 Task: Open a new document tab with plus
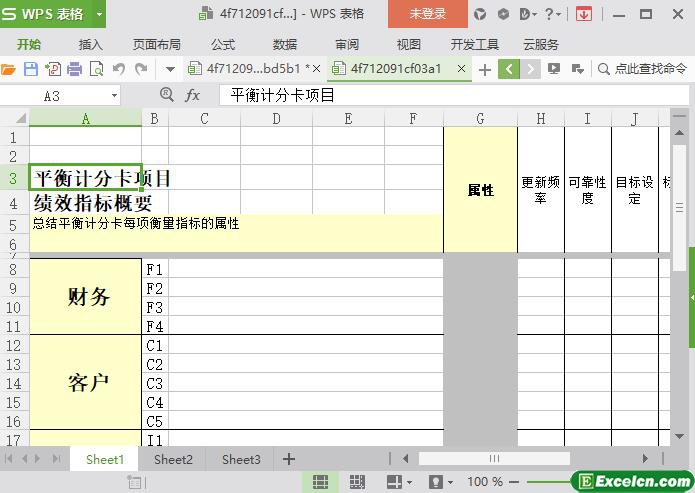485,69
